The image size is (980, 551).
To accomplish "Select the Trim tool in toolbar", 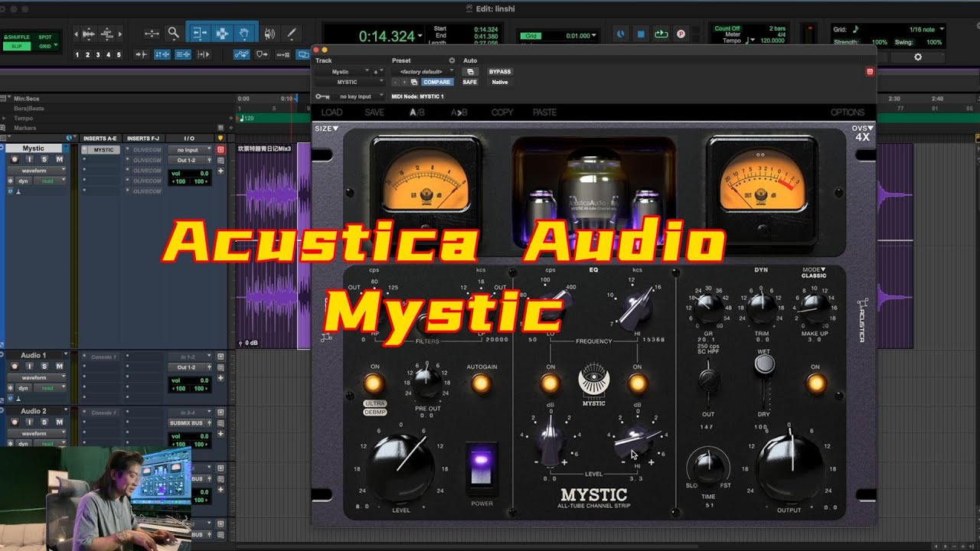I will coord(199,34).
